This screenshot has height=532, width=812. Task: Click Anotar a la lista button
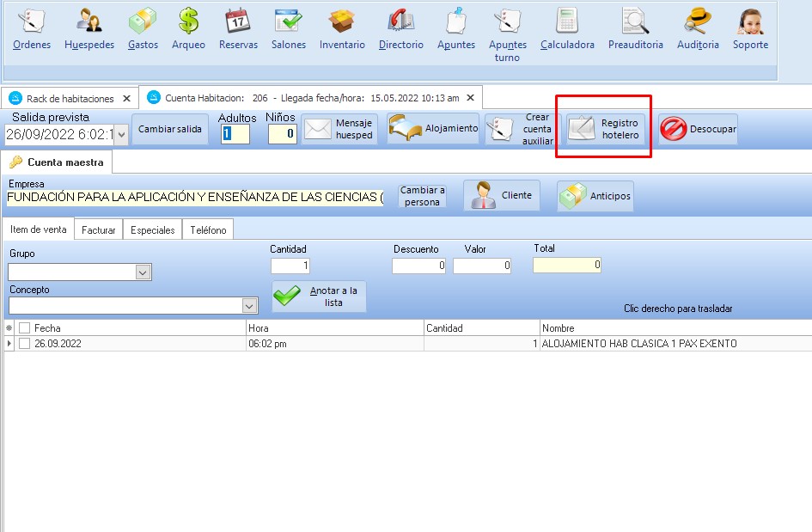319,297
